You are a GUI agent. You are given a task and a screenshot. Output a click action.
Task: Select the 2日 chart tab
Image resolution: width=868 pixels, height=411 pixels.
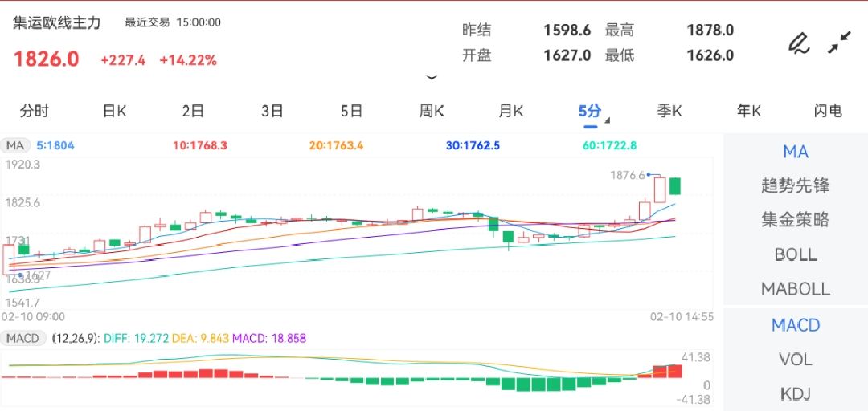click(x=193, y=112)
